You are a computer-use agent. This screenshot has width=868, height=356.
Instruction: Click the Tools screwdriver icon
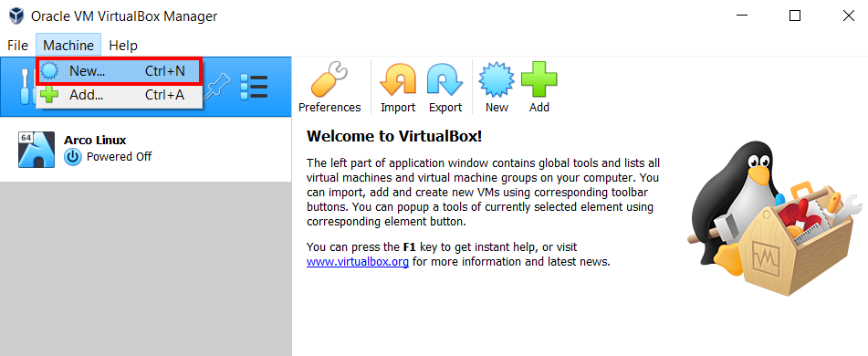[x=25, y=87]
